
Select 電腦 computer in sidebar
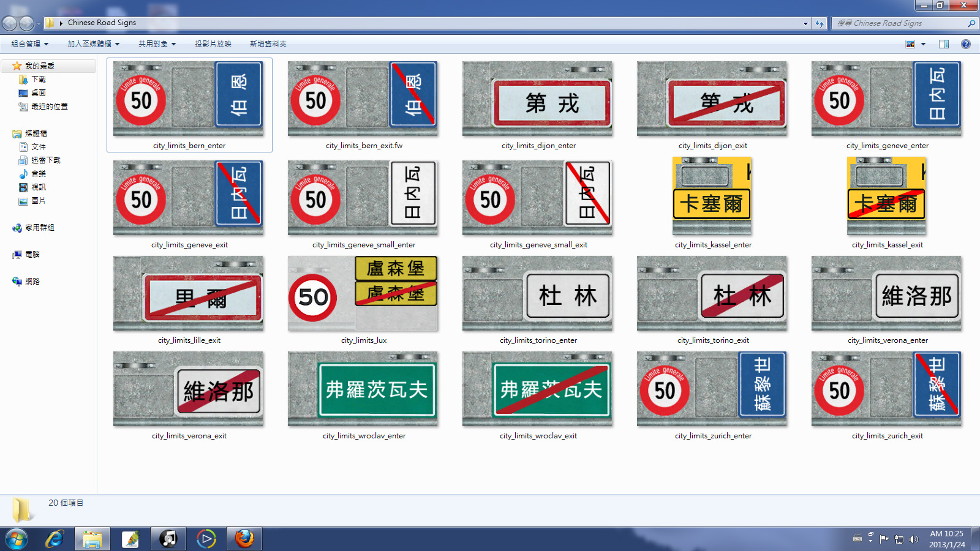coord(32,255)
